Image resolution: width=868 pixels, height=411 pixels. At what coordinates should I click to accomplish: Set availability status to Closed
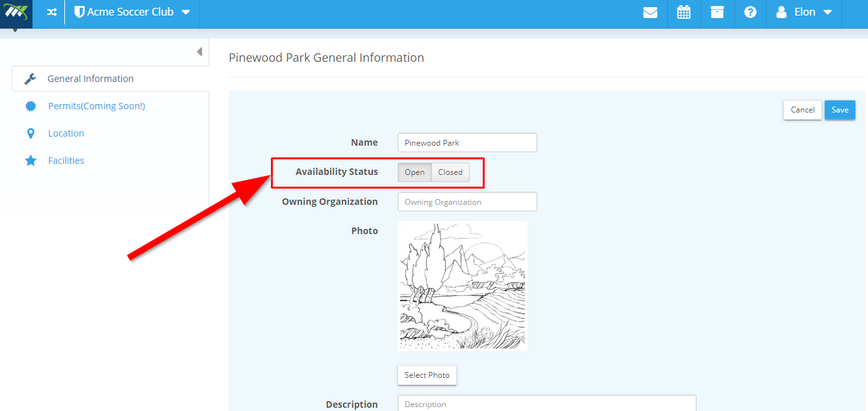pyautogui.click(x=450, y=172)
